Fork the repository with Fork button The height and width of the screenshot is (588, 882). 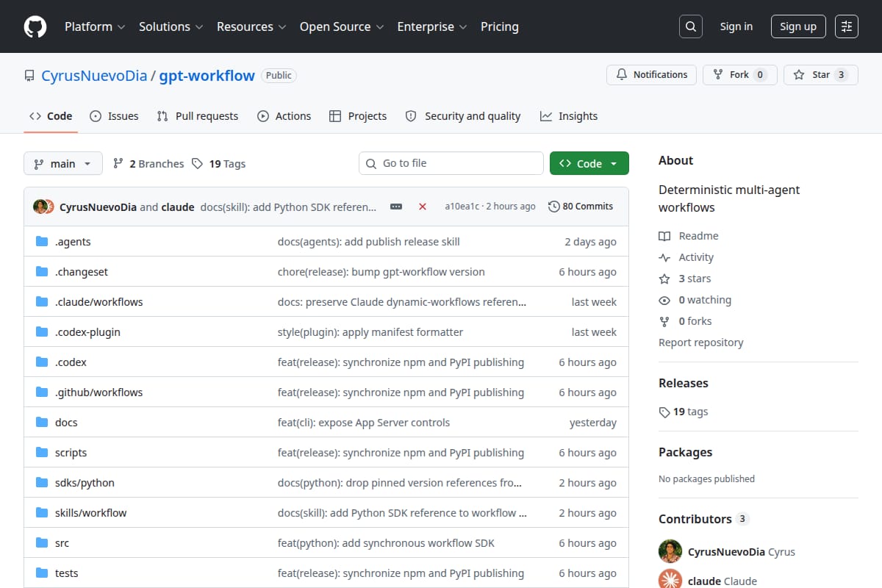[x=739, y=75]
